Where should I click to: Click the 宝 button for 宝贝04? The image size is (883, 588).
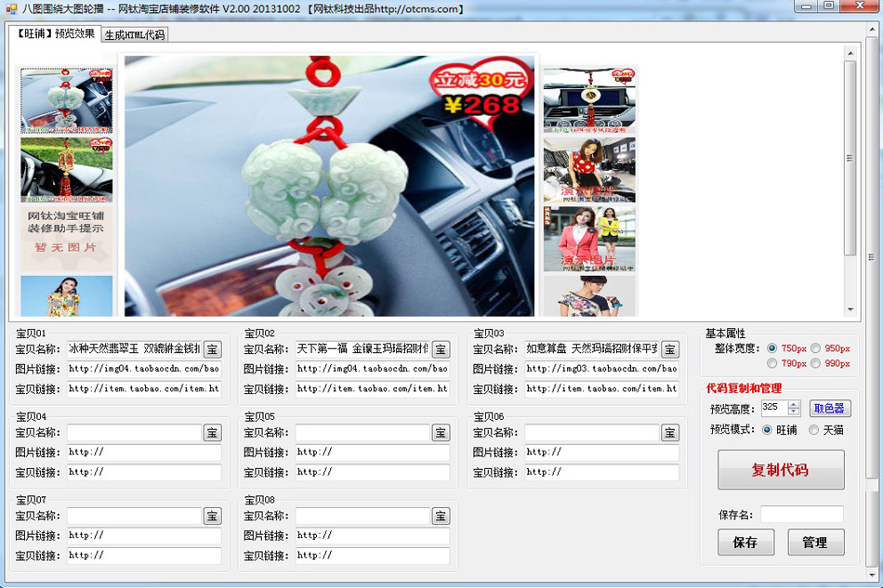(212, 433)
